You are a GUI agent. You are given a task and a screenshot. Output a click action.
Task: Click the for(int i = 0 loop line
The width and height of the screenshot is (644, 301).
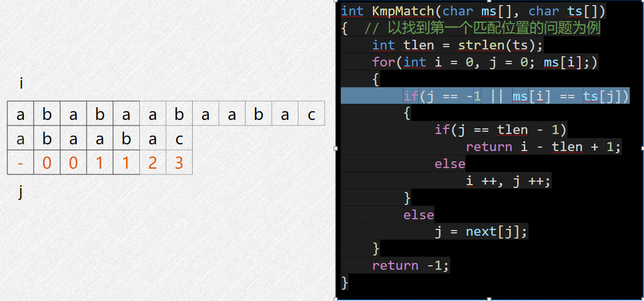(485, 62)
